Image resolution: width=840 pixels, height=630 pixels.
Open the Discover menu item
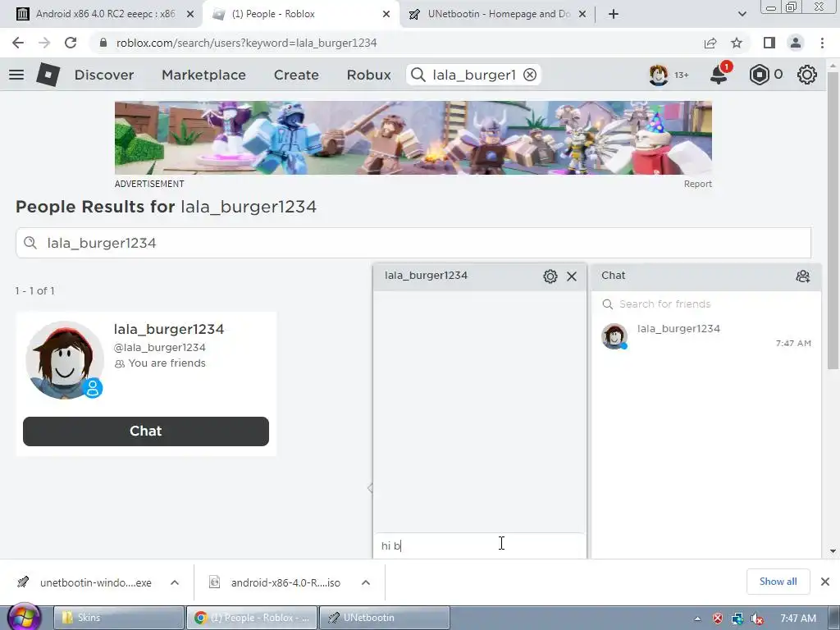click(104, 75)
